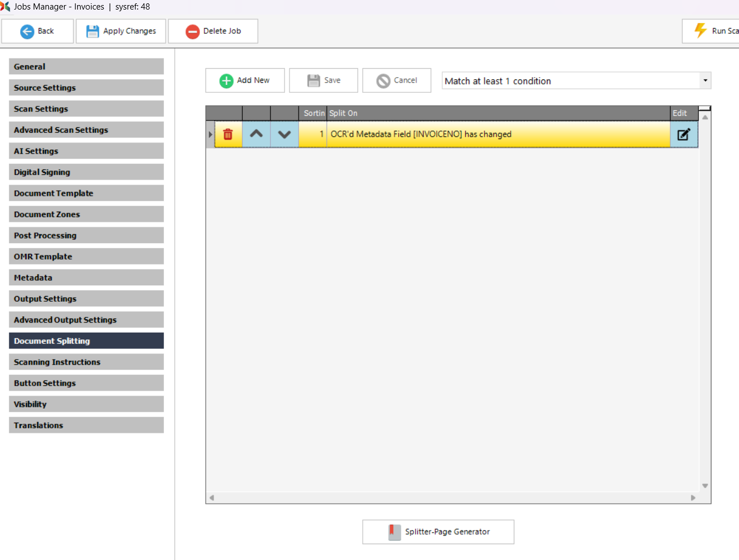
Task: Open the Source Settings section
Action: coord(86,88)
